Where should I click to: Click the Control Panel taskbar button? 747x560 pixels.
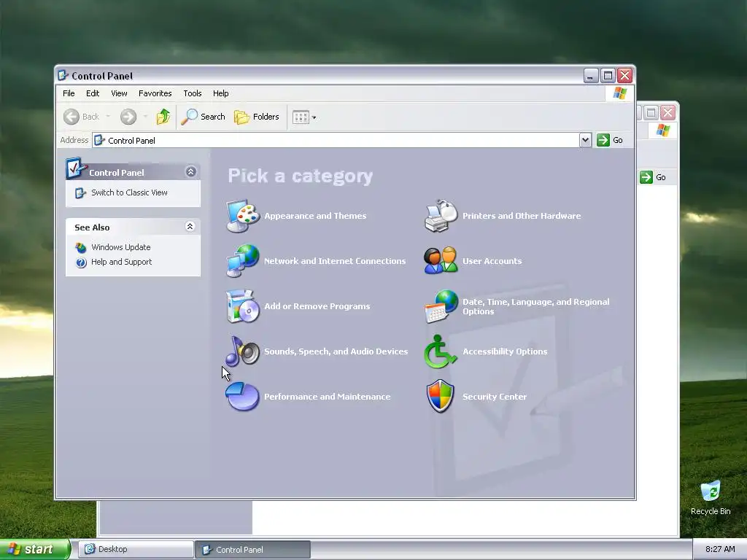click(252, 550)
